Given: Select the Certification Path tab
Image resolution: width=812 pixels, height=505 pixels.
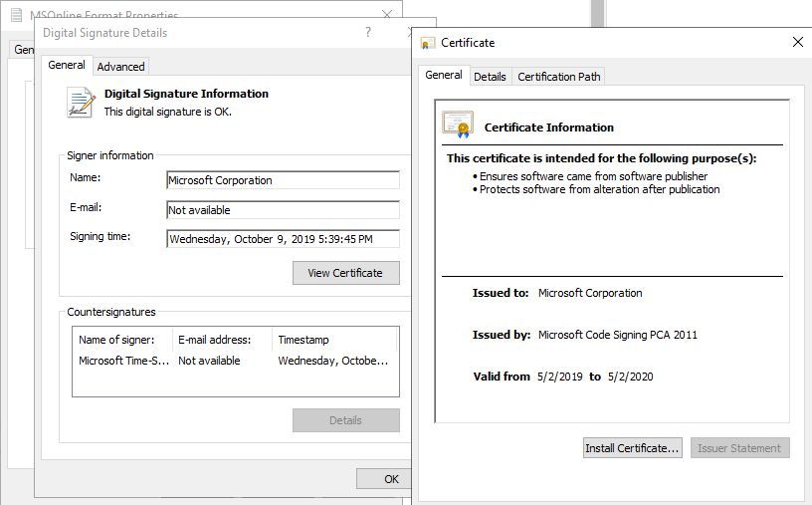Looking at the screenshot, I should [559, 77].
